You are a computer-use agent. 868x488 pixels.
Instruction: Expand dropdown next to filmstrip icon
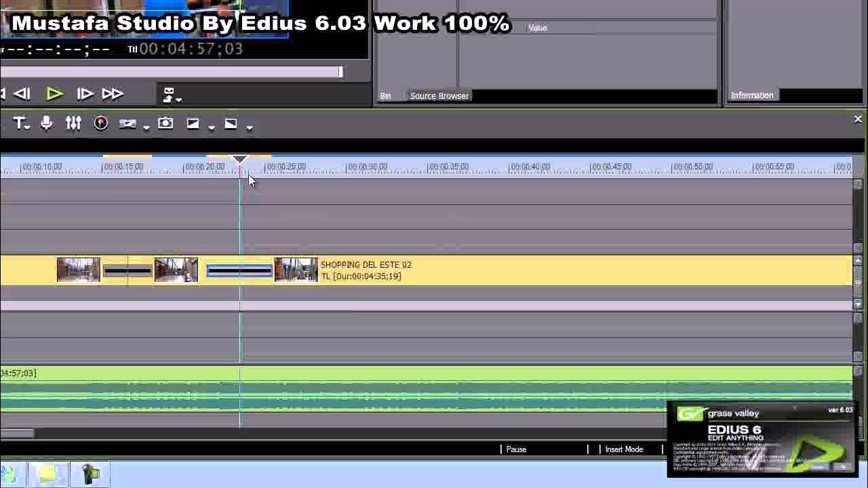pos(146,127)
